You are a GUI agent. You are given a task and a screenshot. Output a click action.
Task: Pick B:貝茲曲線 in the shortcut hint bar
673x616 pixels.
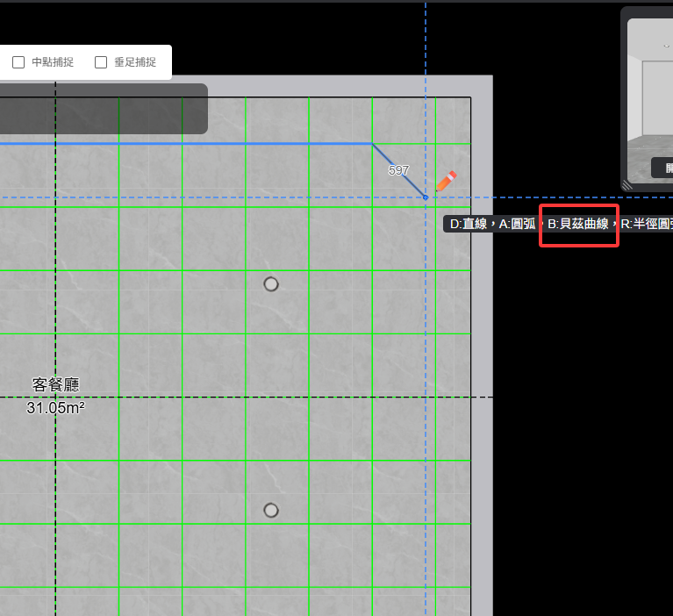point(578,225)
